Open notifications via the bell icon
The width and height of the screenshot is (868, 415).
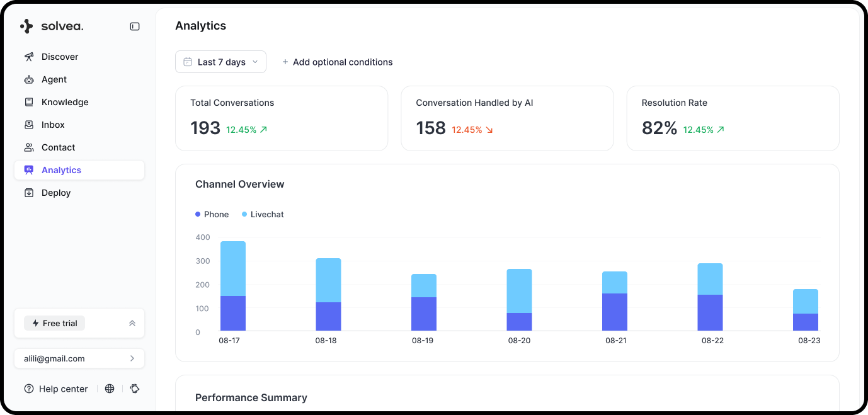[x=135, y=389]
